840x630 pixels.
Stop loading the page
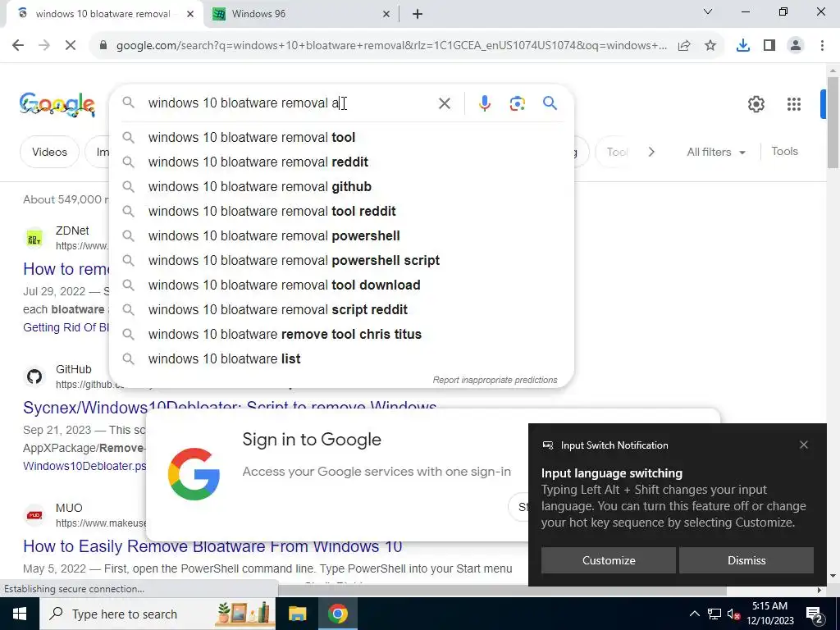(x=71, y=46)
